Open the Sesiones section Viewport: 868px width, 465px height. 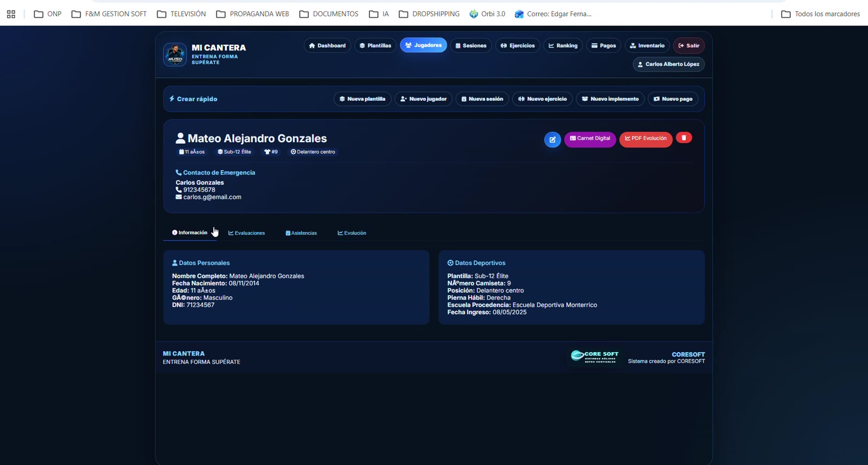pos(471,46)
